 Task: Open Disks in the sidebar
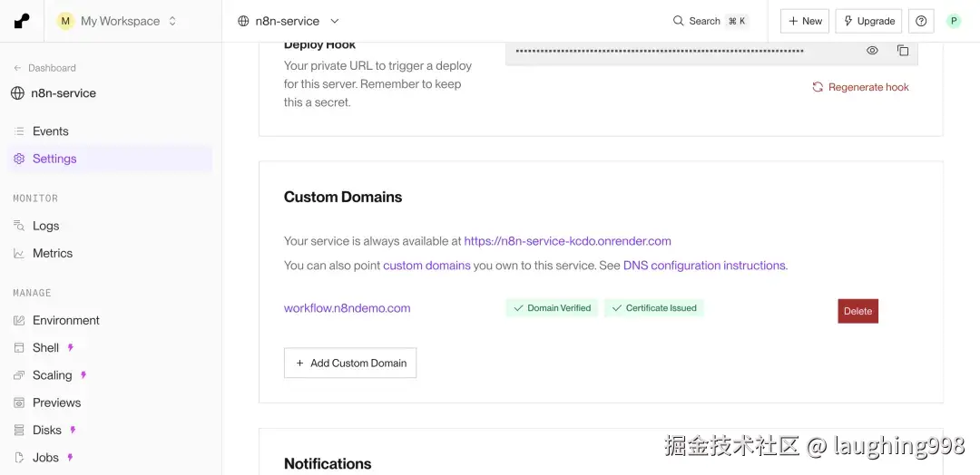110,430
